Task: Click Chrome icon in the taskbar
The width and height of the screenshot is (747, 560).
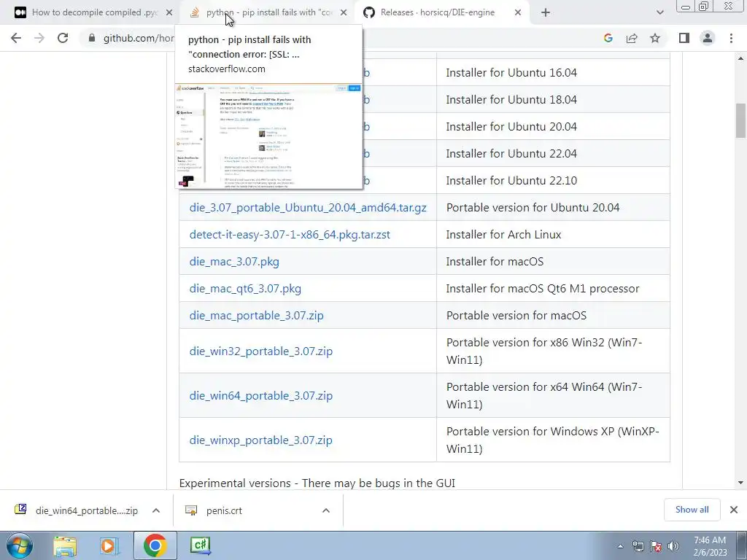Action: 155,545
